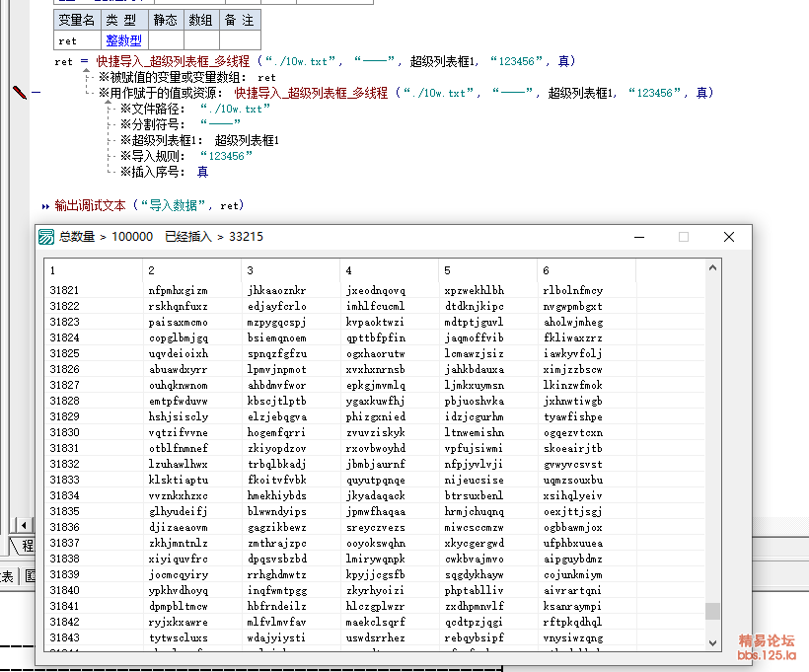Select row 31821 in the list
Screen dimensions: 809x672
pyautogui.click(x=374, y=290)
